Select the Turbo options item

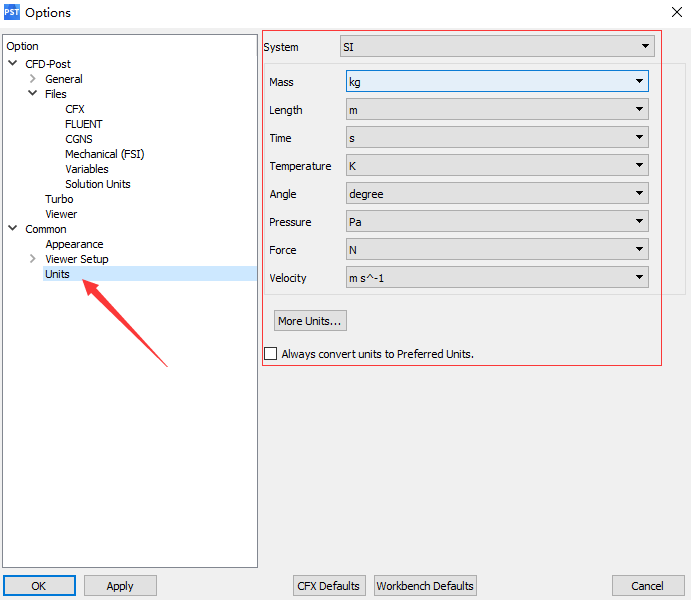tap(59, 199)
